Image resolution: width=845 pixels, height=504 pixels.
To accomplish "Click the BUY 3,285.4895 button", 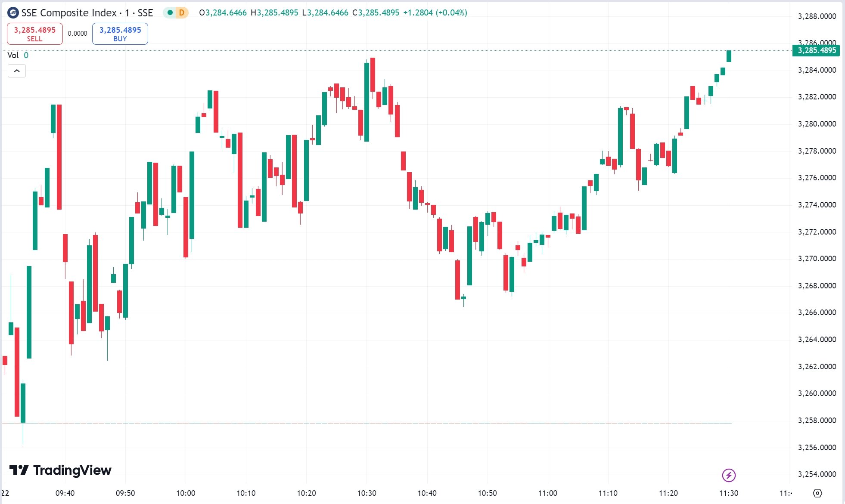I will click(x=120, y=34).
